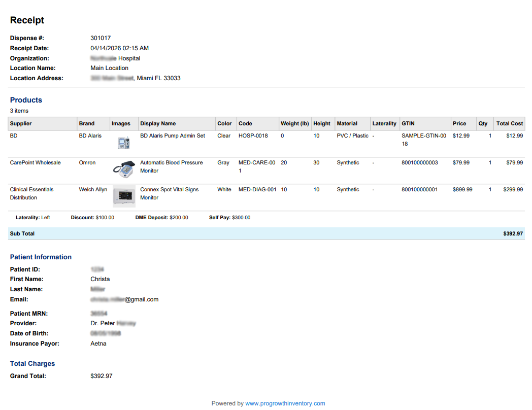Click the White color cell
The image size is (532, 410).
pyautogui.click(x=224, y=189)
